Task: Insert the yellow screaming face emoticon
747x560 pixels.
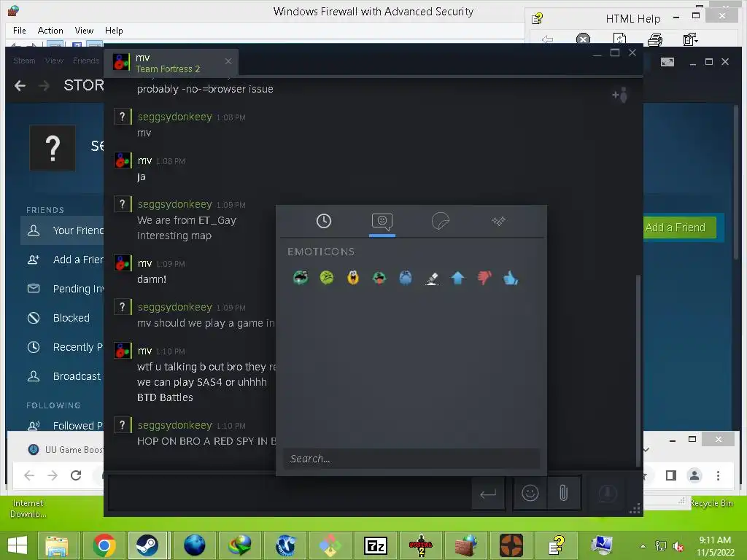Action: 353,278
